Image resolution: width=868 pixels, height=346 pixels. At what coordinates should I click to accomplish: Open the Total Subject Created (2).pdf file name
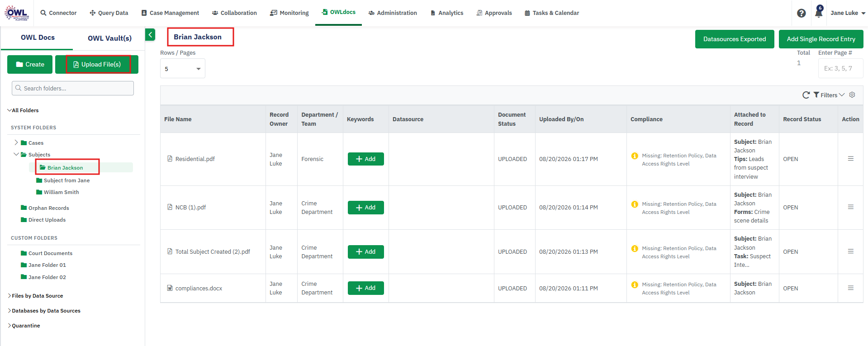click(213, 251)
